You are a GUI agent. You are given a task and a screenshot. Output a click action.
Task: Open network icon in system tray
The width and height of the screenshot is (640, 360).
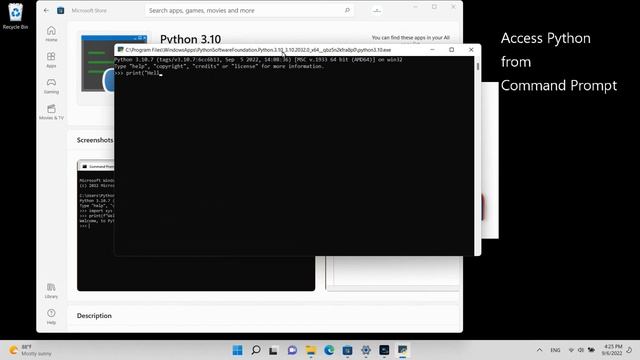571,350
